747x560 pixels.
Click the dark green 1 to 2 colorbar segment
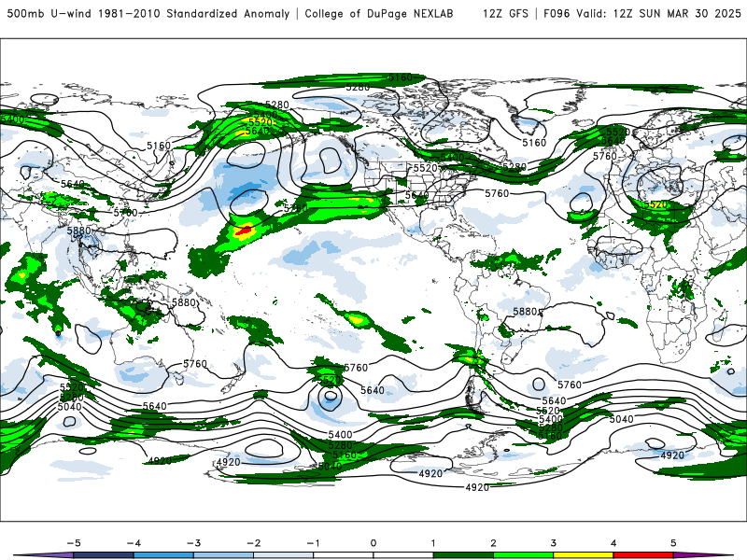(x=463, y=555)
